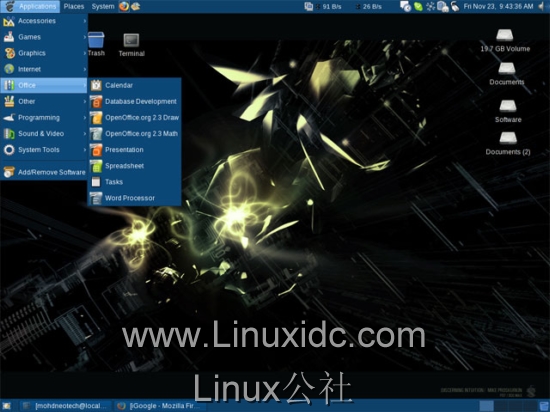Click the launcher icon right of Firefox
This screenshot has height=412, width=550.
135,6
